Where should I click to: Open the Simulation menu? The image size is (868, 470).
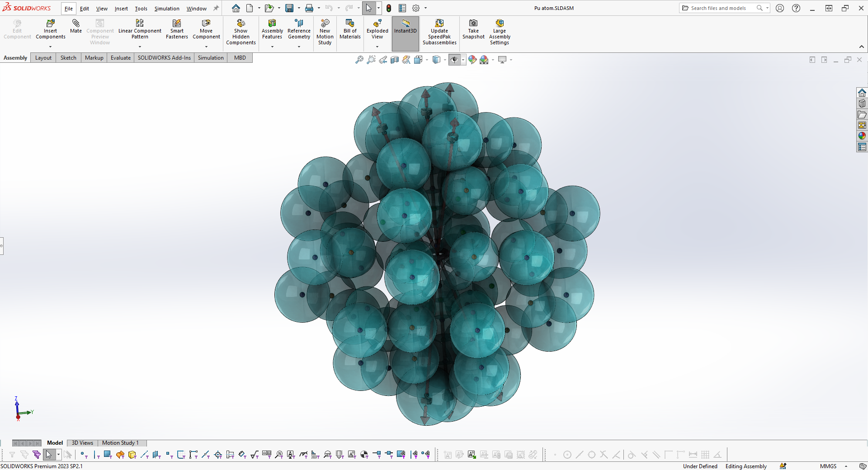(166, 8)
